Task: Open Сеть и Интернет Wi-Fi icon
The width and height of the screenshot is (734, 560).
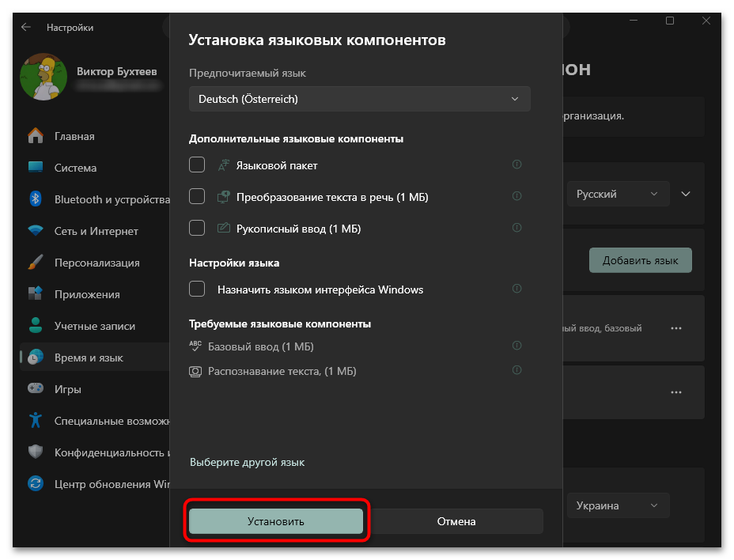Action: pyautogui.click(x=36, y=230)
